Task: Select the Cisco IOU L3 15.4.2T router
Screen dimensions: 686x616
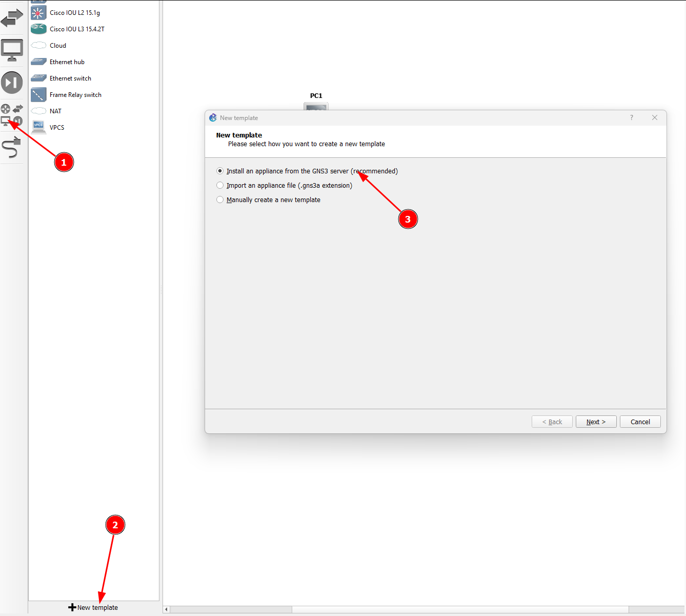Action: 77,29
